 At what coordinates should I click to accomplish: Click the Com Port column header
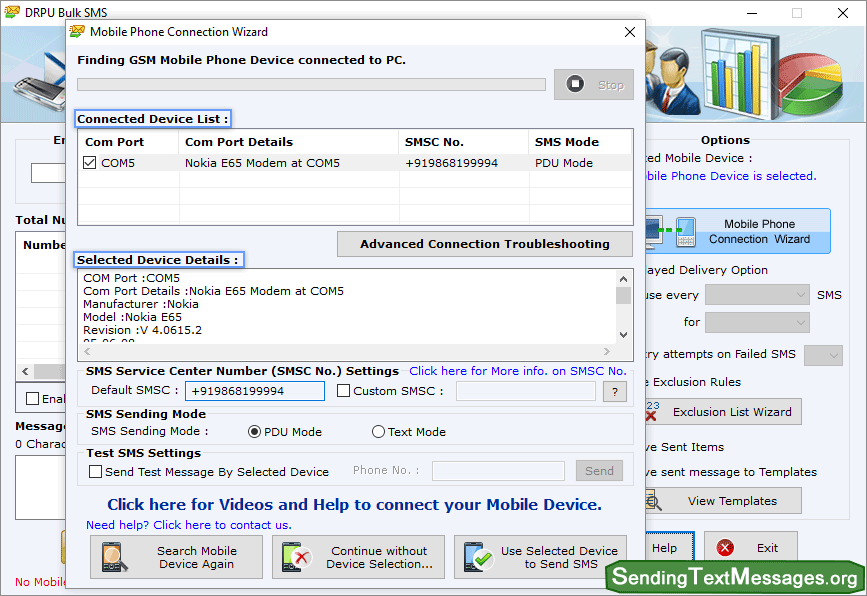[128, 142]
